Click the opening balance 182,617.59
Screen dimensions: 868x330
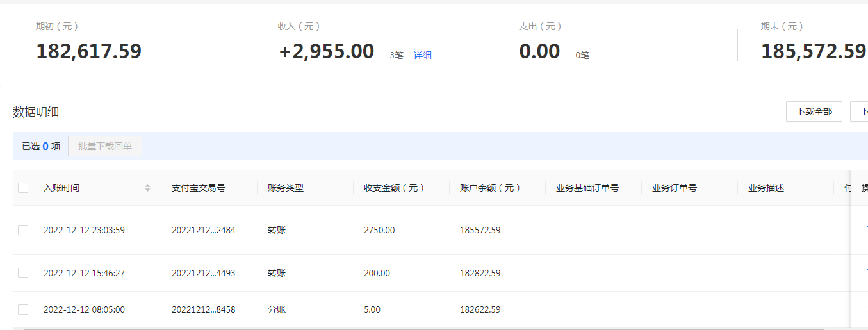pyautogui.click(x=89, y=51)
